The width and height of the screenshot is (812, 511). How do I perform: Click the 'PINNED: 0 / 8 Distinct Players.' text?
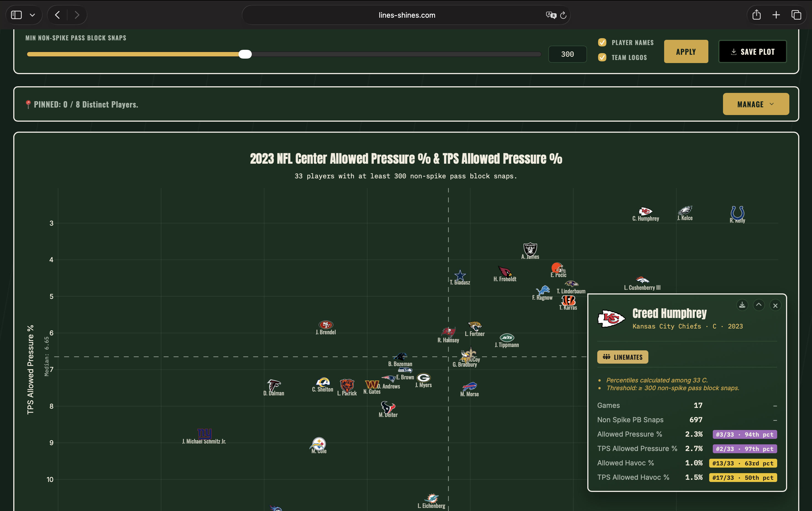coord(86,105)
